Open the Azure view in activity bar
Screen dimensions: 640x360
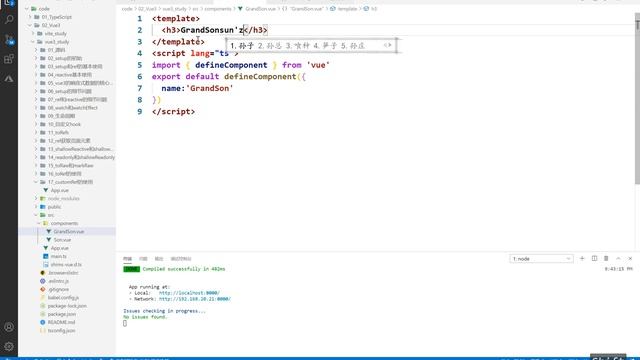(9, 78)
